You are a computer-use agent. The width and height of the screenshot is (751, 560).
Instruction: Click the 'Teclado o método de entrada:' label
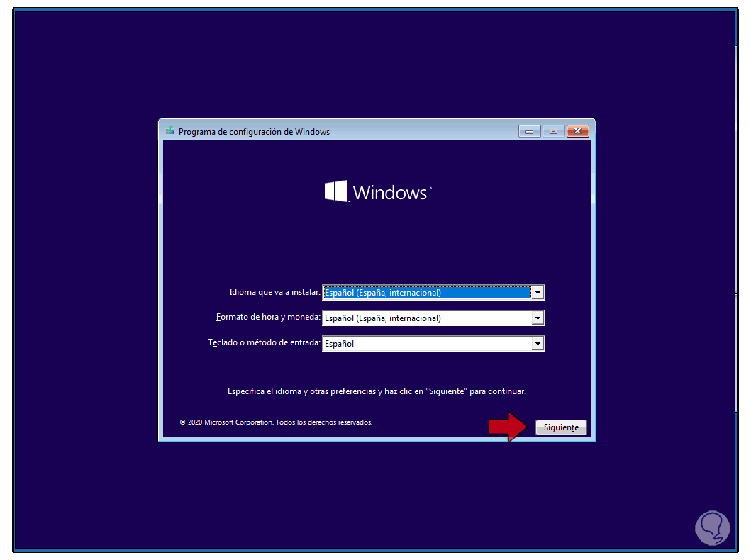264,342
